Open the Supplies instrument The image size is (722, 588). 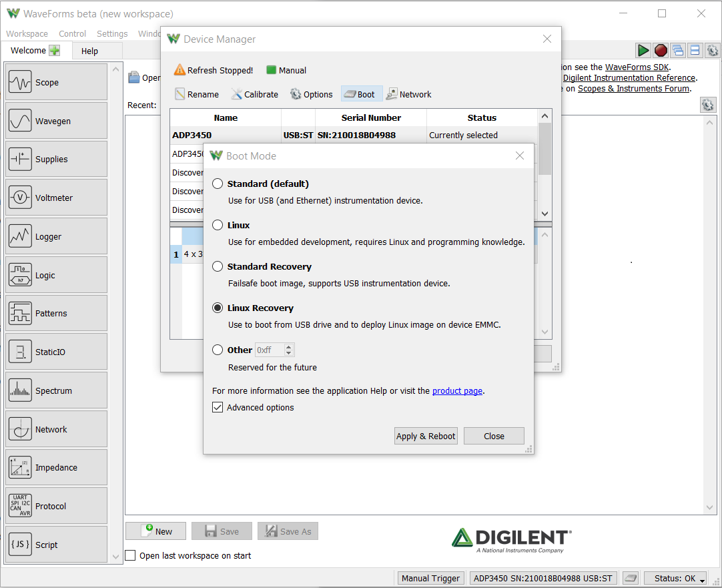[56, 160]
